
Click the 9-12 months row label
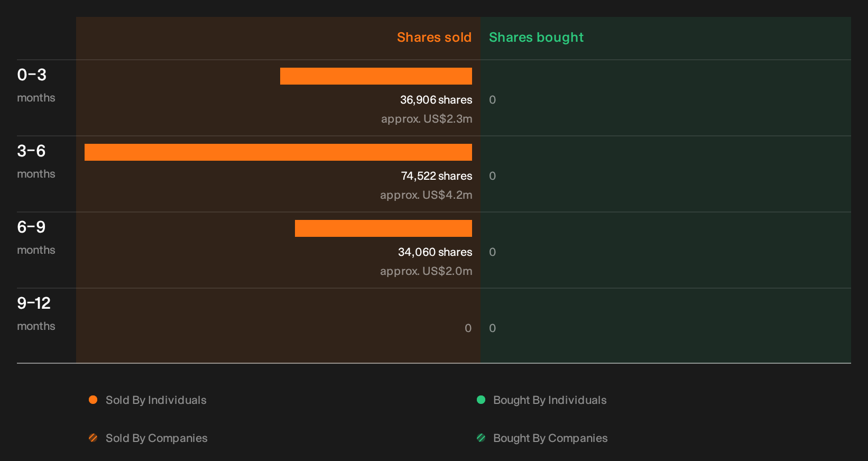click(x=36, y=313)
